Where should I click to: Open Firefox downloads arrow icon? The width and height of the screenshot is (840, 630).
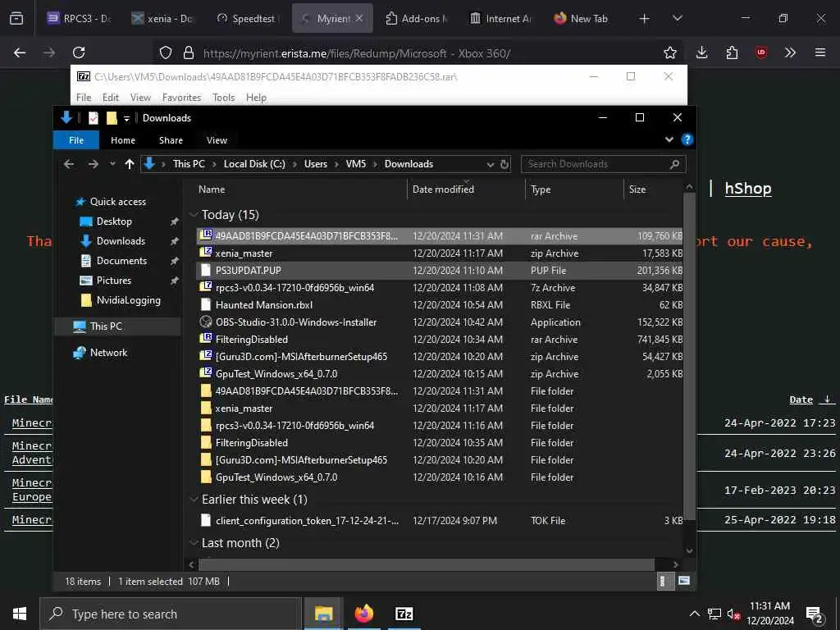coord(702,52)
